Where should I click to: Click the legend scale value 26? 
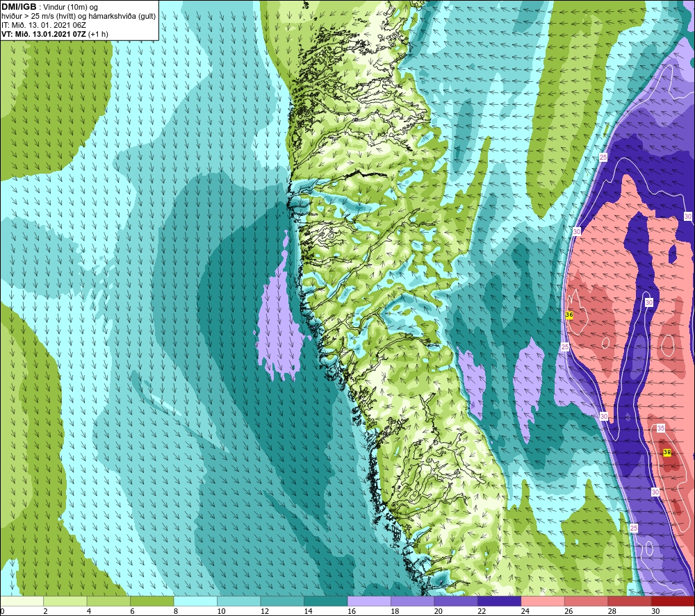point(569,612)
